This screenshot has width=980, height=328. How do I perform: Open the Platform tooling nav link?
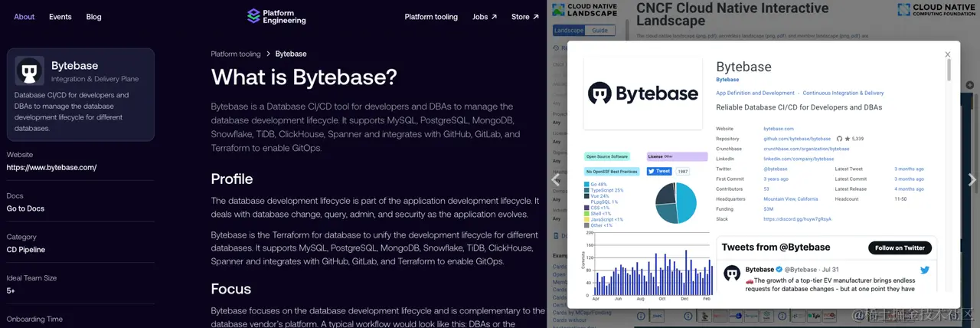[x=431, y=17]
